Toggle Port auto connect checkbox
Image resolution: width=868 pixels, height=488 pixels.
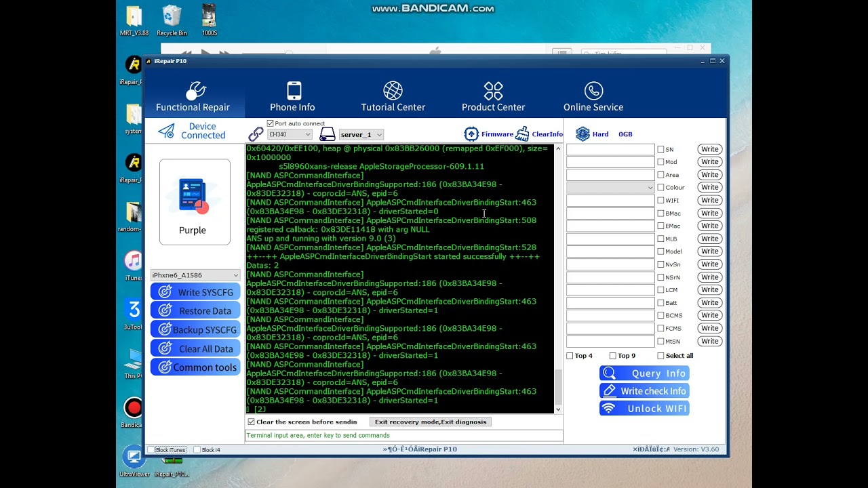pyautogui.click(x=271, y=123)
